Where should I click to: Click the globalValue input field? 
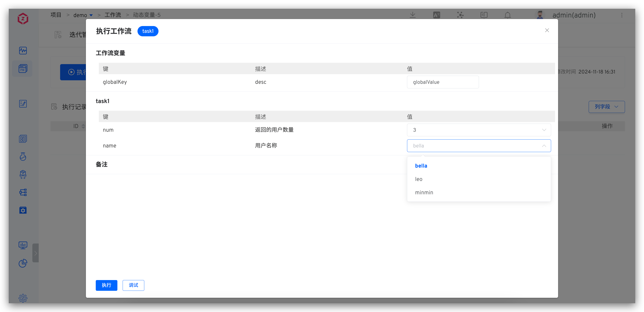442,82
